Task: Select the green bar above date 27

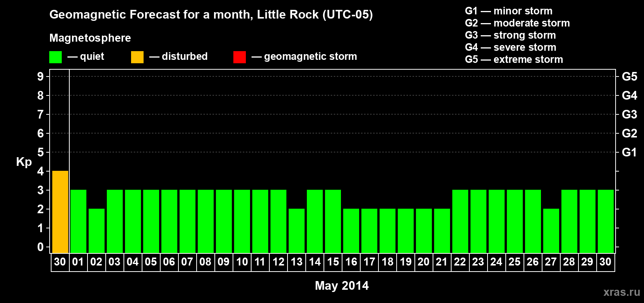Action: [551, 231]
